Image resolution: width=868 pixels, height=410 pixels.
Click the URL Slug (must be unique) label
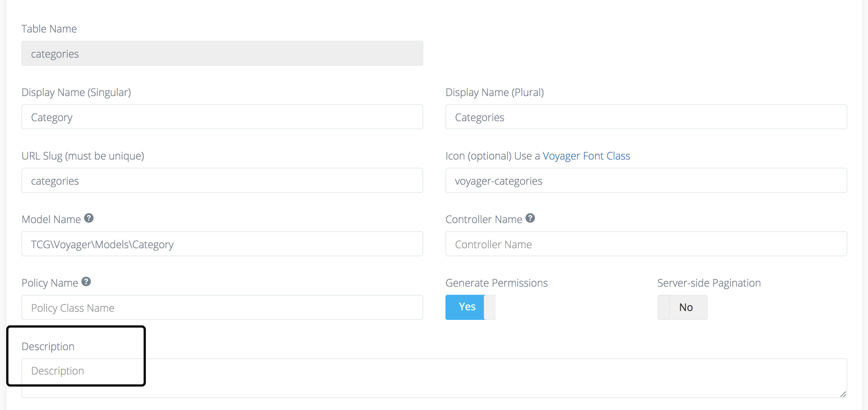(x=83, y=156)
